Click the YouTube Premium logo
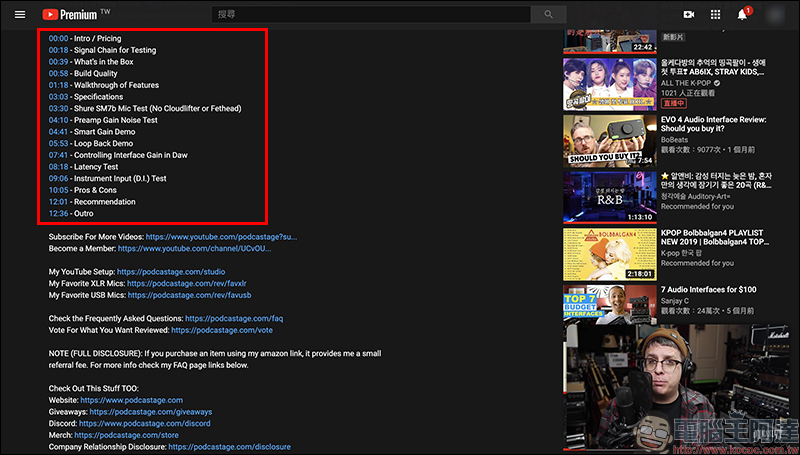 (x=75, y=14)
